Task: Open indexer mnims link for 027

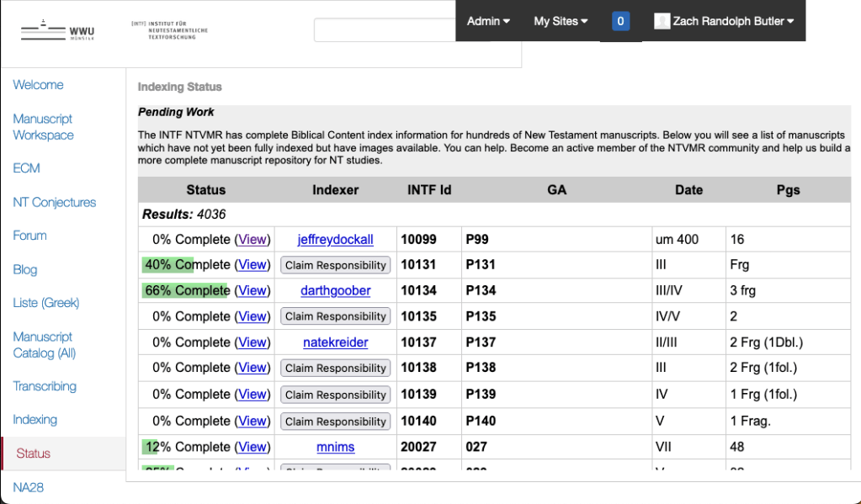Action: [335, 447]
